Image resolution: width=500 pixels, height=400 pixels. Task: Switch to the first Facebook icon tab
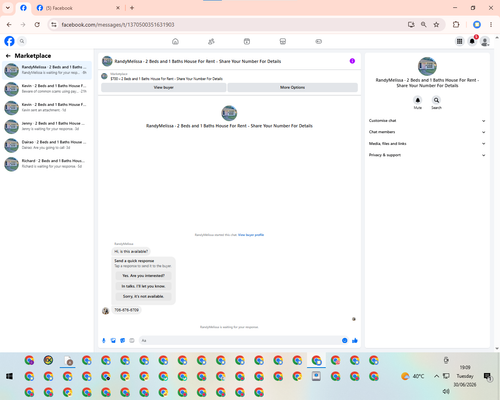pyautogui.click(x=23, y=8)
